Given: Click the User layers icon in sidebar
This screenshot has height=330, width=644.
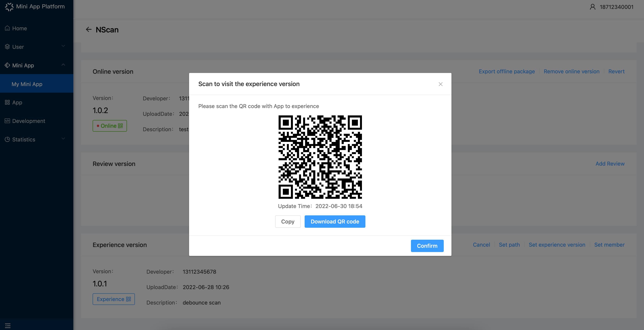Looking at the screenshot, I should (8, 47).
